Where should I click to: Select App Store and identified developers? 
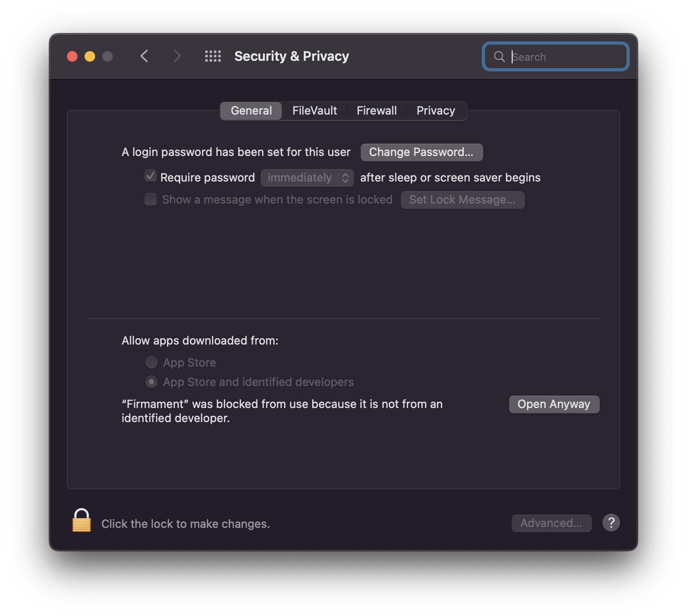(x=151, y=382)
